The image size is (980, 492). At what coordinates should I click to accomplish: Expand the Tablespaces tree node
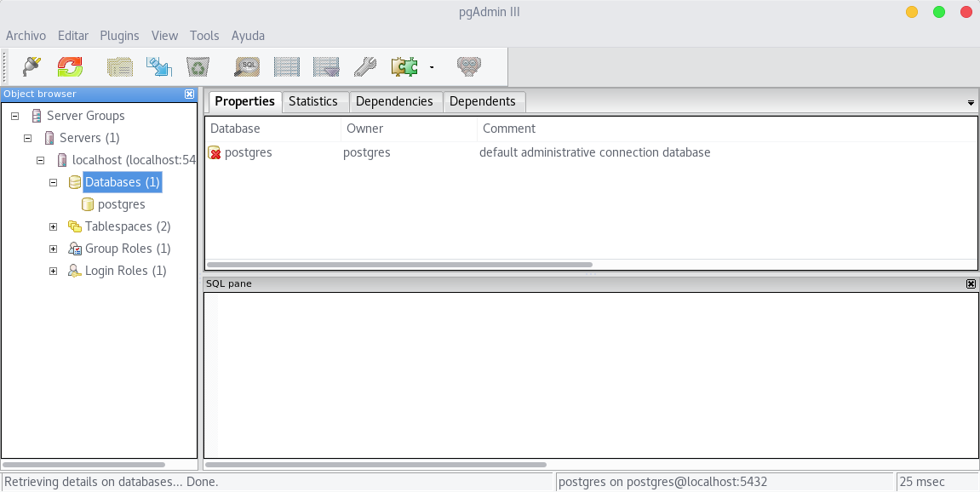point(54,226)
